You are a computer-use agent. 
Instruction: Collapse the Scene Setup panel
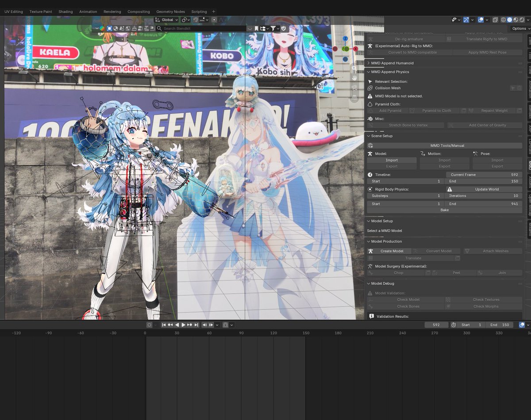click(x=382, y=136)
